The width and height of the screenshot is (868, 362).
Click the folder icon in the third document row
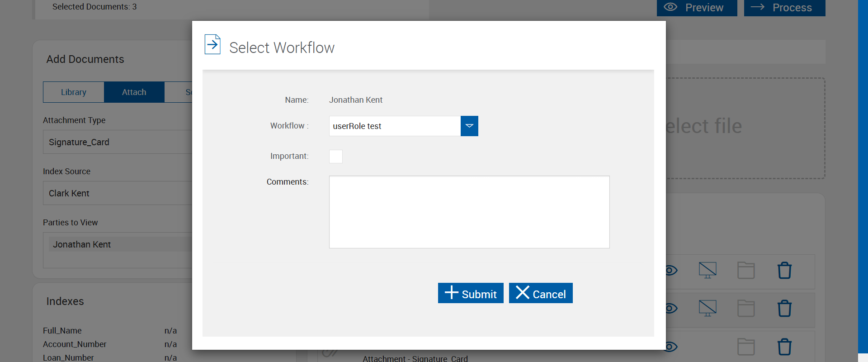click(746, 347)
